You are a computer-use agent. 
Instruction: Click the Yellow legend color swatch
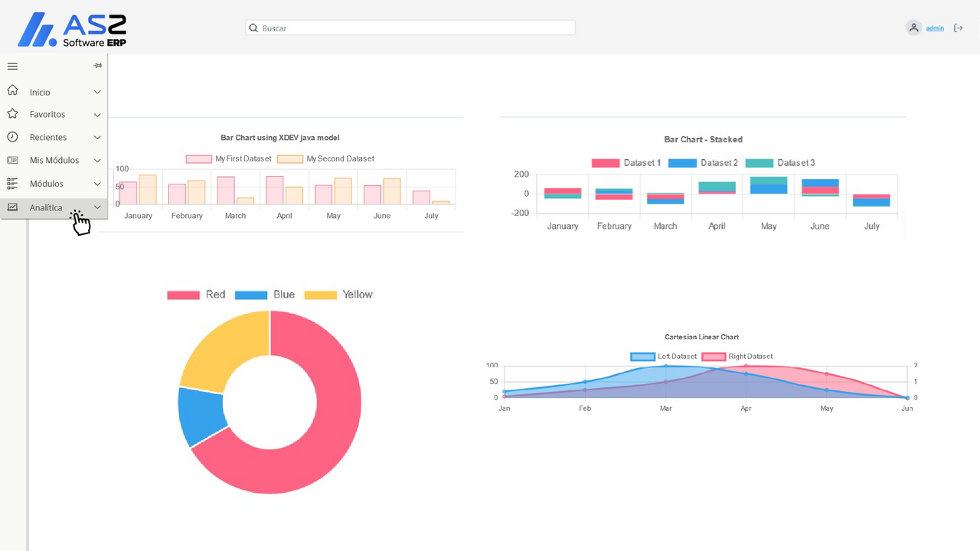(320, 295)
